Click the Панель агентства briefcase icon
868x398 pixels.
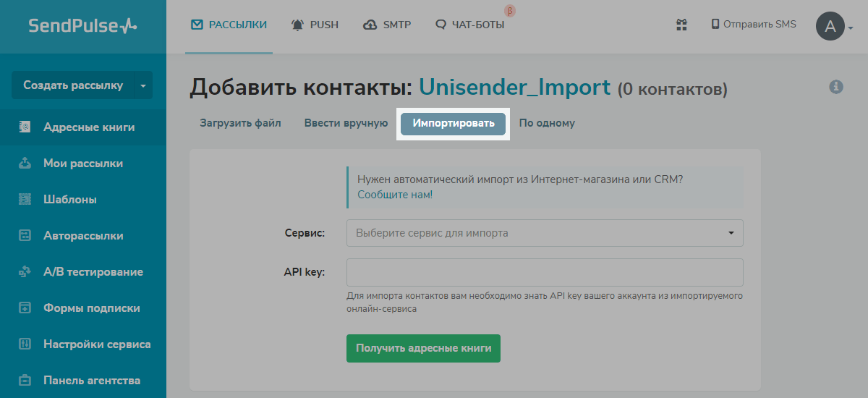(25, 381)
